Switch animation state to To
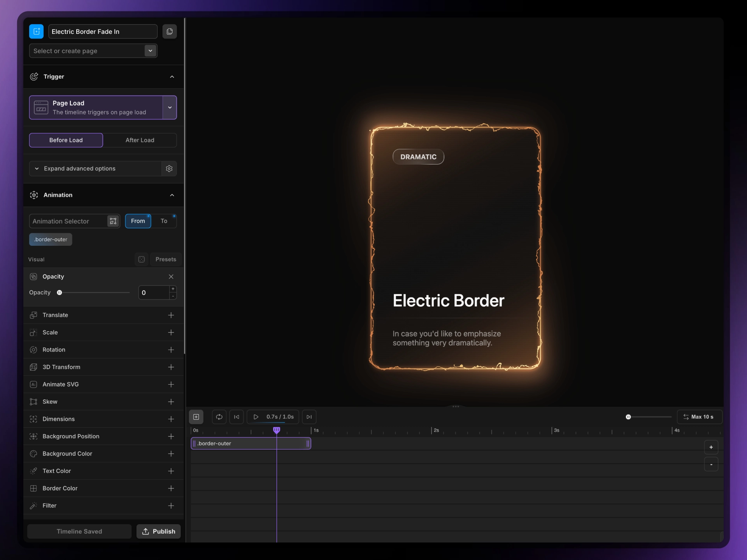This screenshot has width=747, height=560. tap(164, 221)
